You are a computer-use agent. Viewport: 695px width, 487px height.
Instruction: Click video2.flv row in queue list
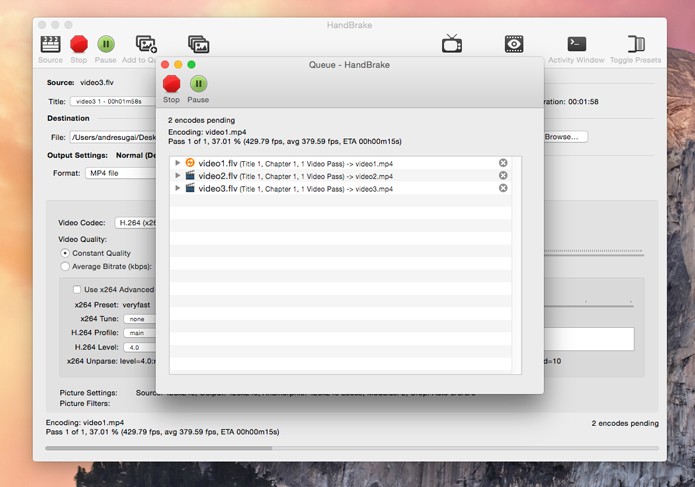point(340,175)
